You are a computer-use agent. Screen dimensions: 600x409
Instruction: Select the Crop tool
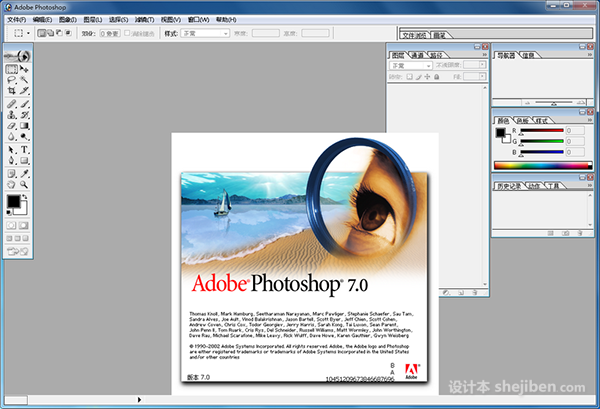11,91
